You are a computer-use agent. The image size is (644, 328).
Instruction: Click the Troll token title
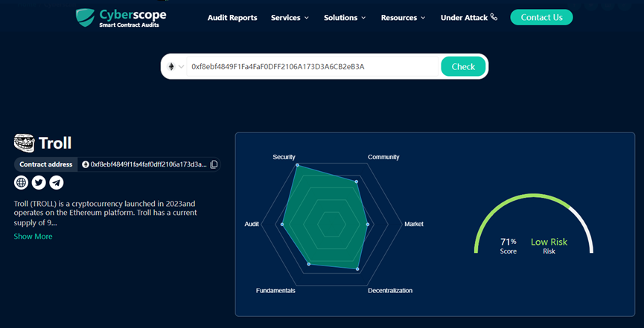point(55,143)
